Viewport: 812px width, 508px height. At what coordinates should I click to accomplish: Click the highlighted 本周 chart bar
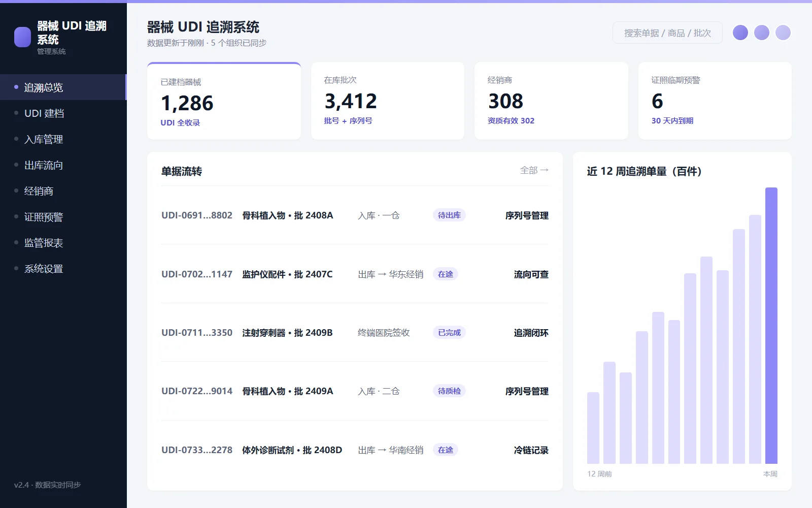pos(771,326)
